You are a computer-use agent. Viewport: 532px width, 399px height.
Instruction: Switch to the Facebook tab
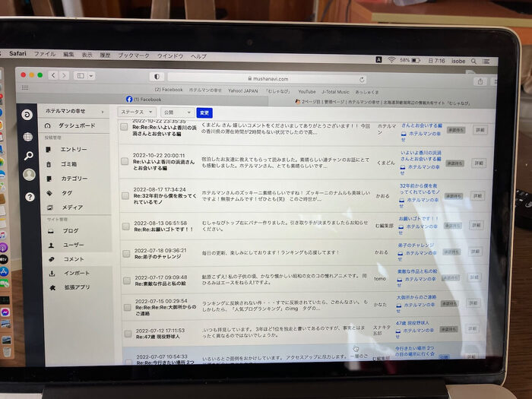click(144, 100)
